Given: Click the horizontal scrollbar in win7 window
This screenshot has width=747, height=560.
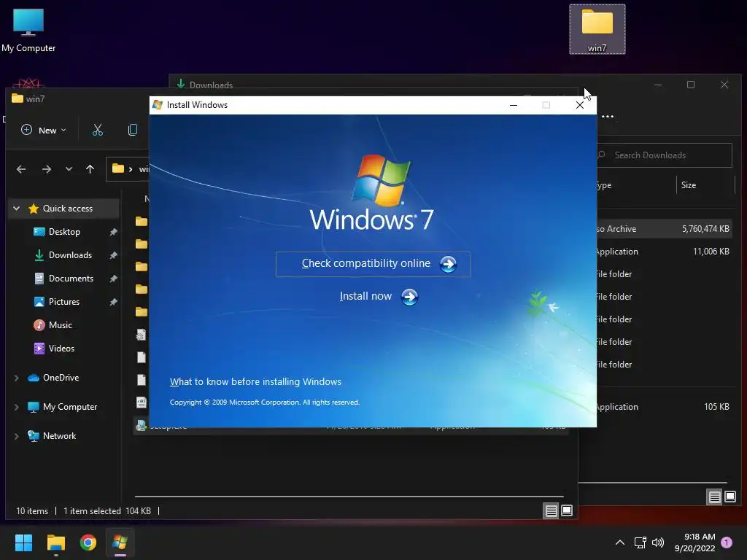Looking at the screenshot, I should pos(349,497).
